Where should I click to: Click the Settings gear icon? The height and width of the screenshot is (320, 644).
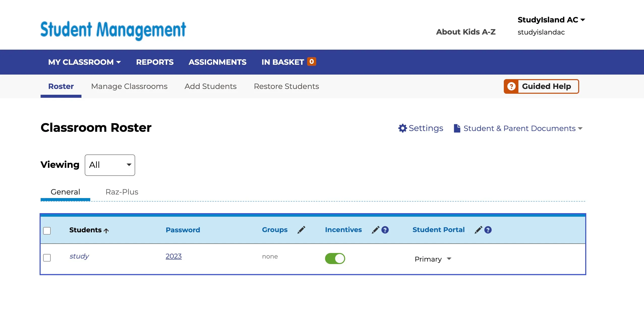click(402, 128)
